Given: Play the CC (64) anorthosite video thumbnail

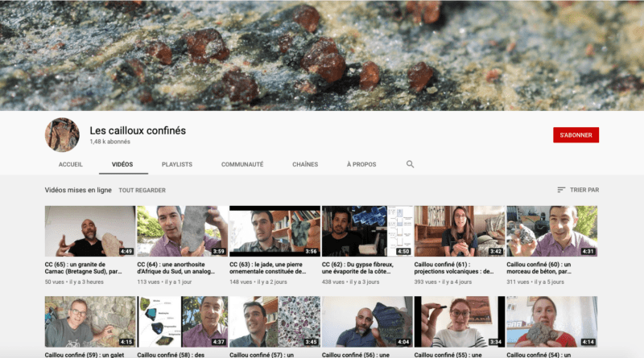Looking at the screenshot, I should click(182, 231).
